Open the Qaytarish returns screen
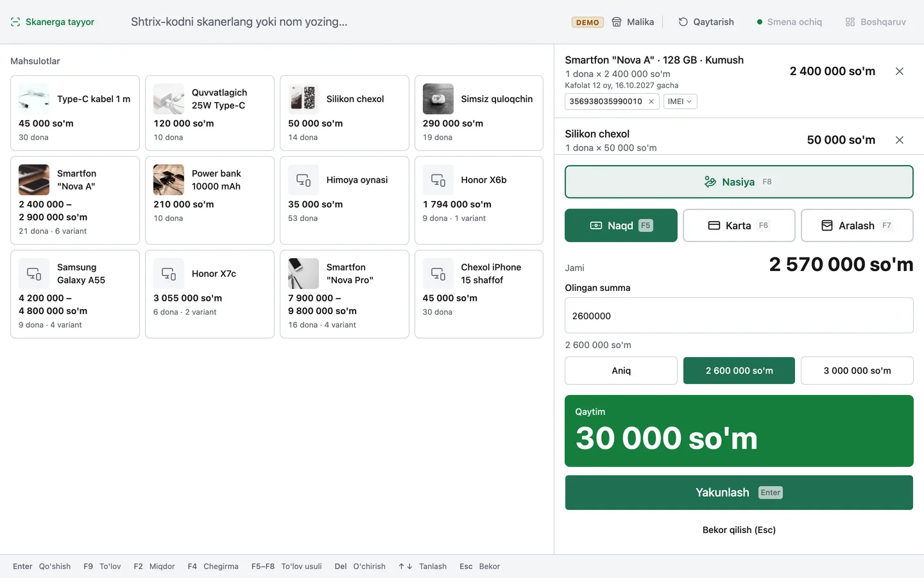 tap(706, 22)
